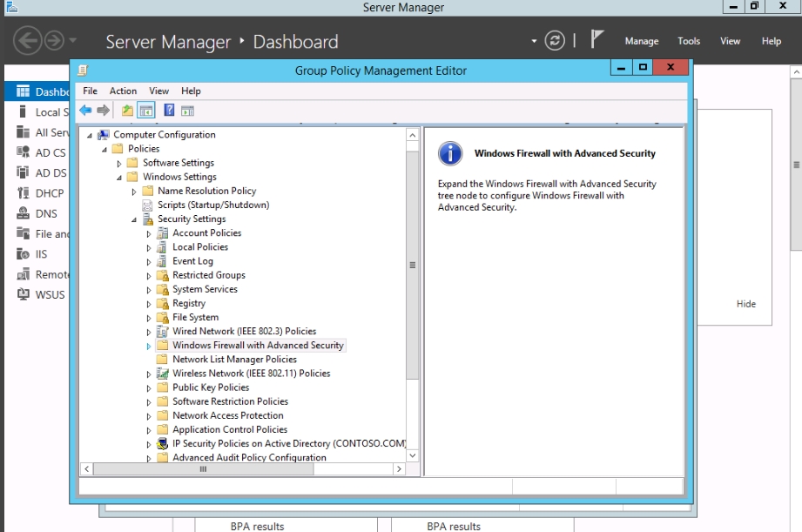Open Server Manager breadcrumb dropdown arrow
The height and width of the screenshot is (532, 802).
(534, 41)
